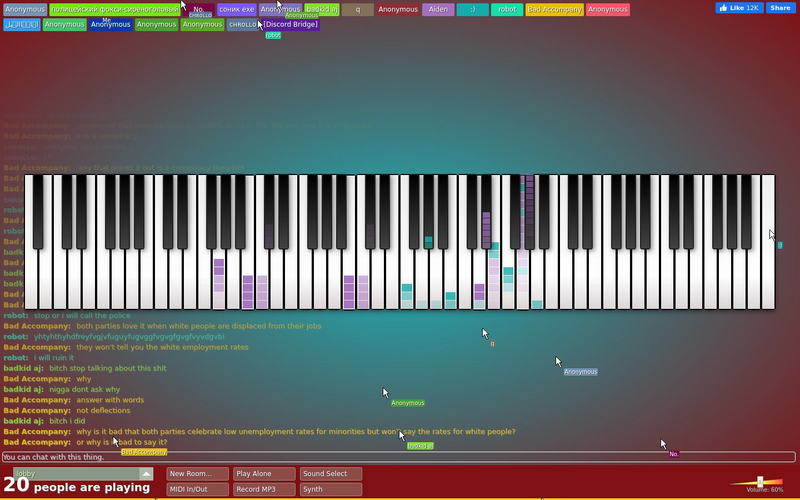Toggle the Synth panel
Screen dimensions: 800x500
[x=331, y=489]
